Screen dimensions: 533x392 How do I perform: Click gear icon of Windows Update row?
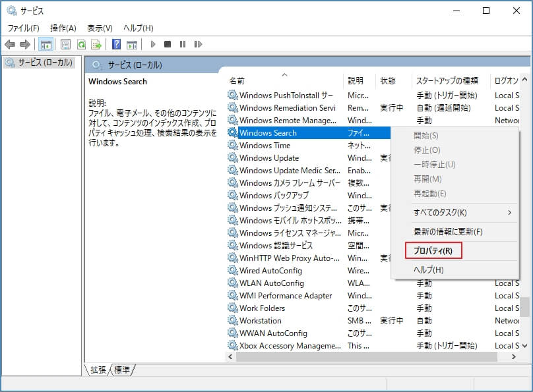tap(232, 158)
